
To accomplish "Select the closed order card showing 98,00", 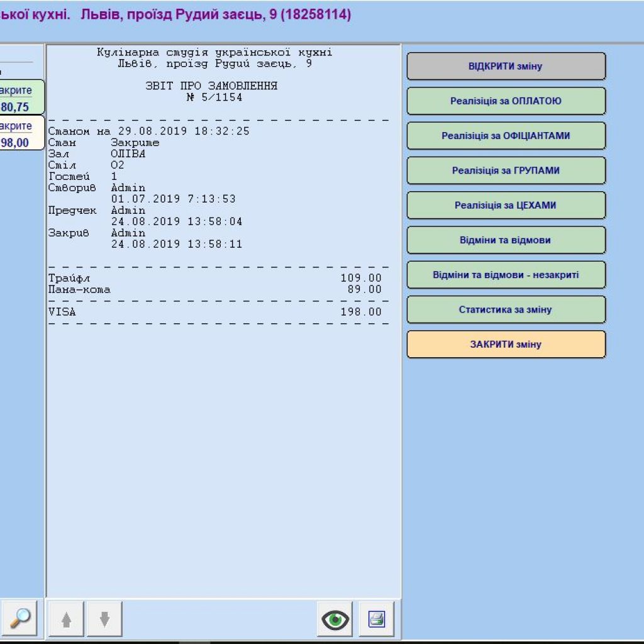I will (21, 133).
